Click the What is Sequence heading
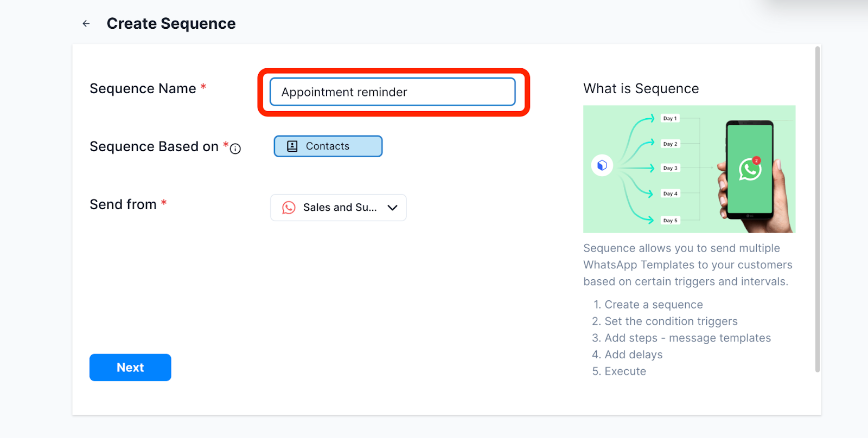 click(x=641, y=88)
